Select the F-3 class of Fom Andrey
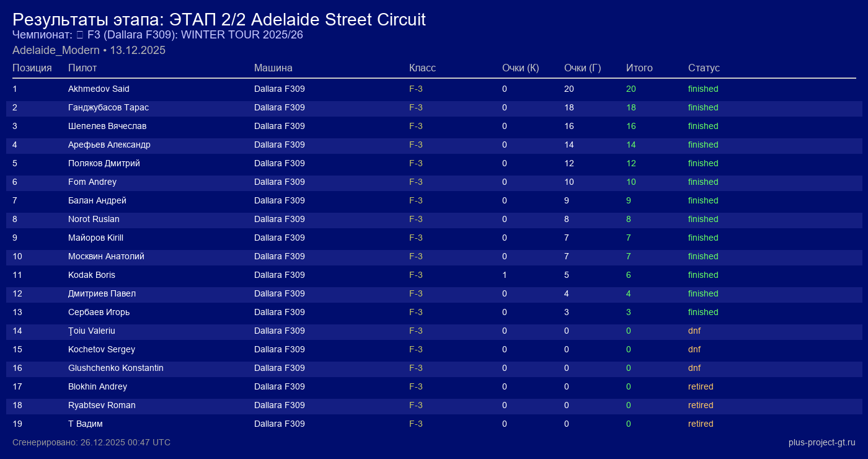The image size is (868, 459). tap(416, 182)
